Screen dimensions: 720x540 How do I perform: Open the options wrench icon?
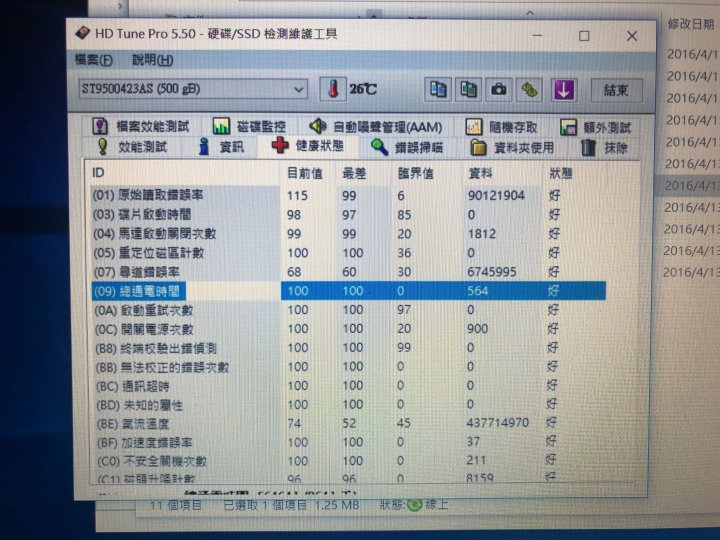click(x=529, y=90)
